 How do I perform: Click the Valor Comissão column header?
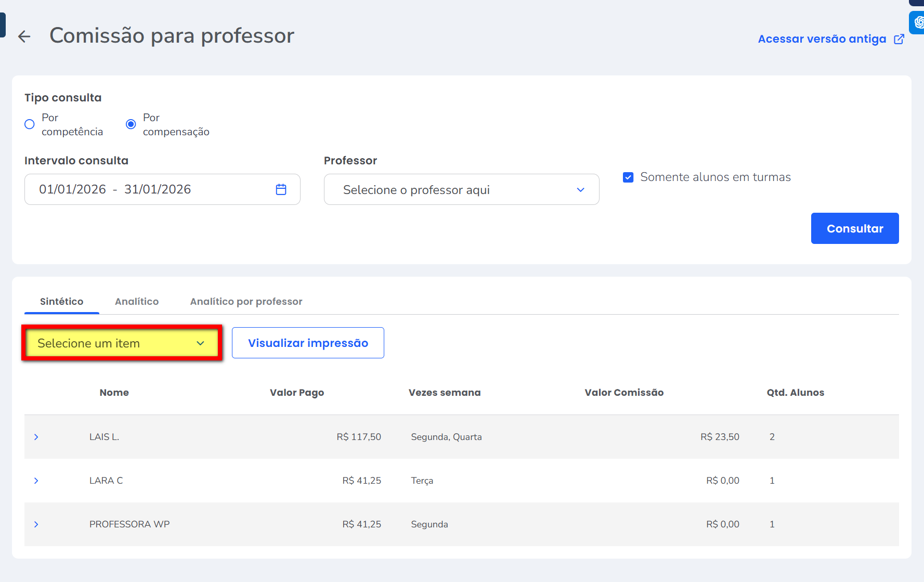click(x=623, y=393)
